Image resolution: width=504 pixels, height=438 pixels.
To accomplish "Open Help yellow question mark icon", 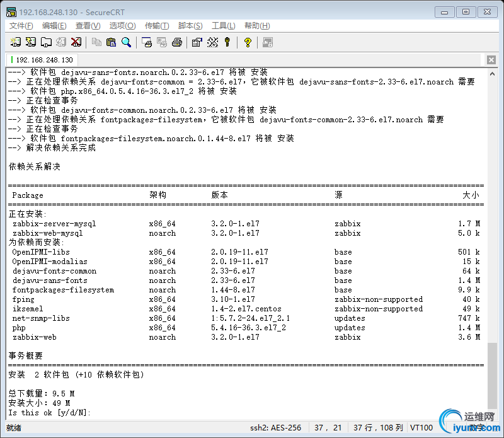I will pos(248,42).
